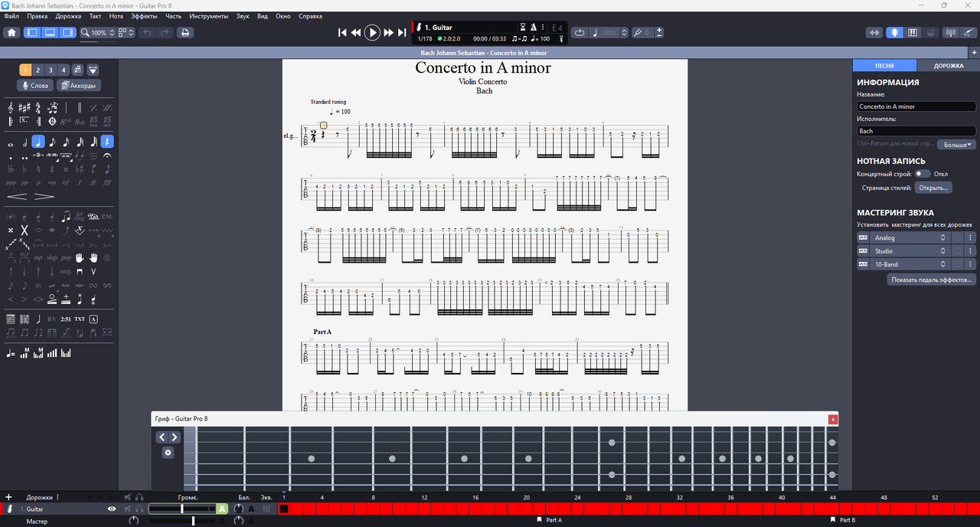Open the print dialog via printer icon
This screenshot has width=980, height=527.
(x=185, y=33)
